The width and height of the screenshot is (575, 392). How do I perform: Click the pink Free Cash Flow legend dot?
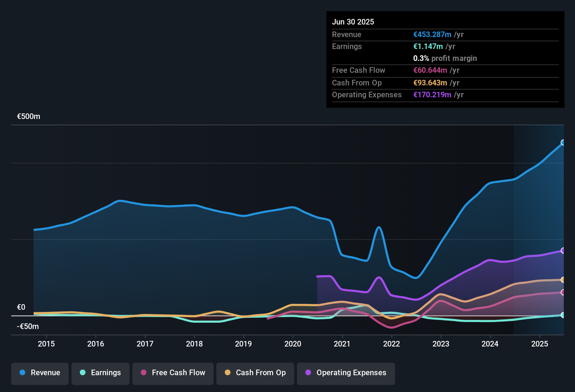(x=143, y=373)
